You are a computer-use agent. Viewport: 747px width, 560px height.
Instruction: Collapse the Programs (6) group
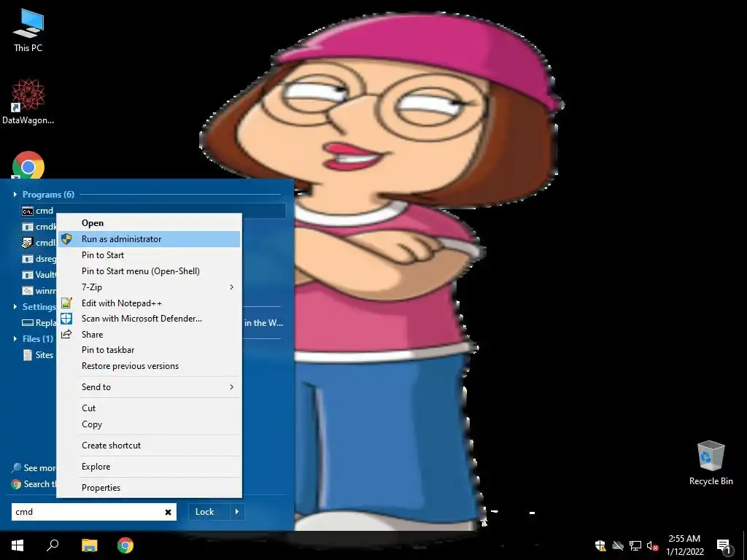(15, 194)
